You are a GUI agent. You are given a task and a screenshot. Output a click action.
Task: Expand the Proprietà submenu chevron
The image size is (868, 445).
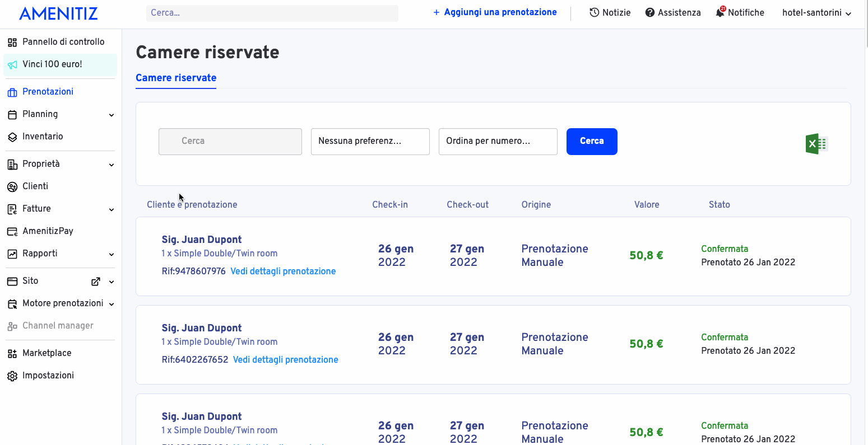pyautogui.click(x=112, y=165)
